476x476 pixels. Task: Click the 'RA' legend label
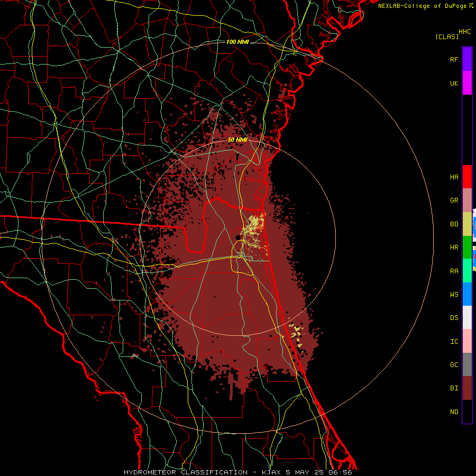pos(454,271)
